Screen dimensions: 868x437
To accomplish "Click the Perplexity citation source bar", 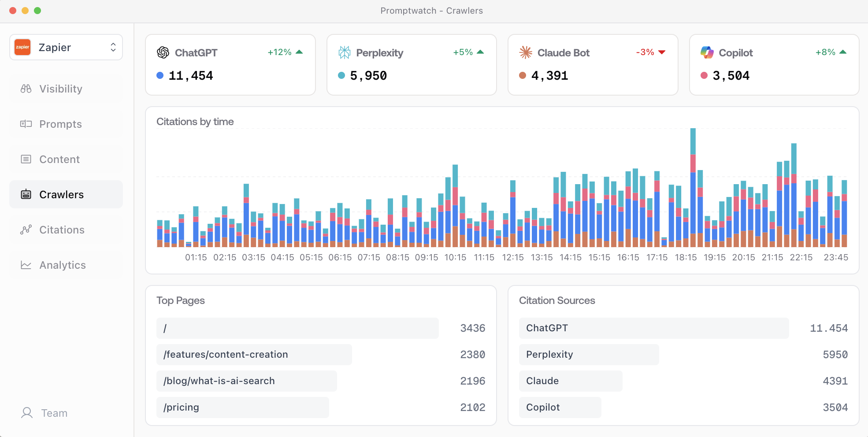I will pyautogui.click(x=589, y=355).
